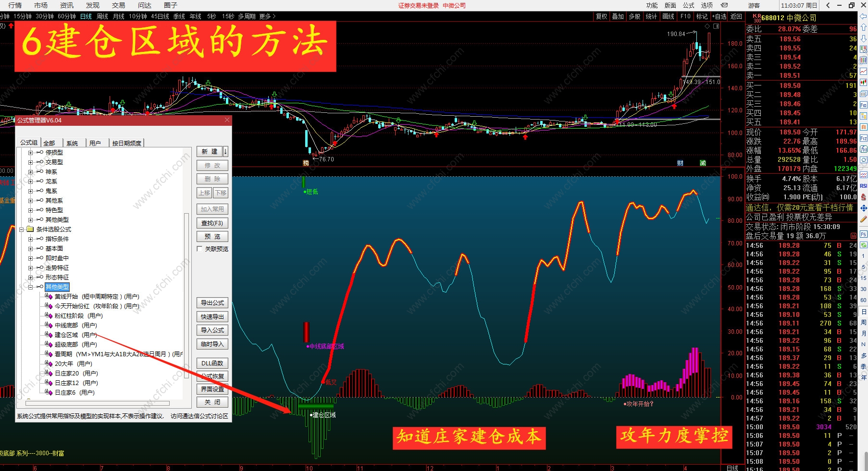Open the dropdown arrow beside 新建 button

click(225, 151)
